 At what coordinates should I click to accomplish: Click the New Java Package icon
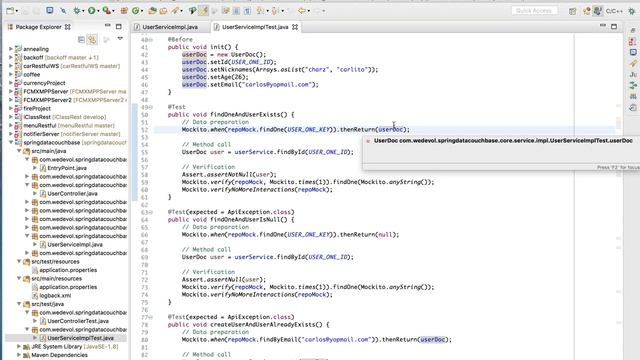[x=124, y=11]
